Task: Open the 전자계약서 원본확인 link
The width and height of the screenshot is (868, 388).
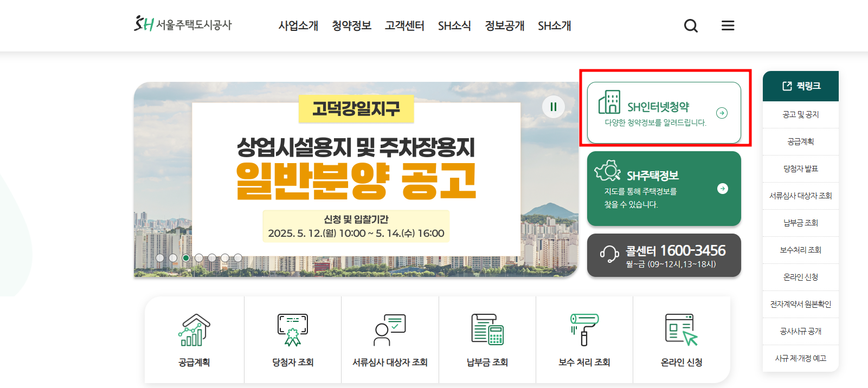Action: click(801, 304)
